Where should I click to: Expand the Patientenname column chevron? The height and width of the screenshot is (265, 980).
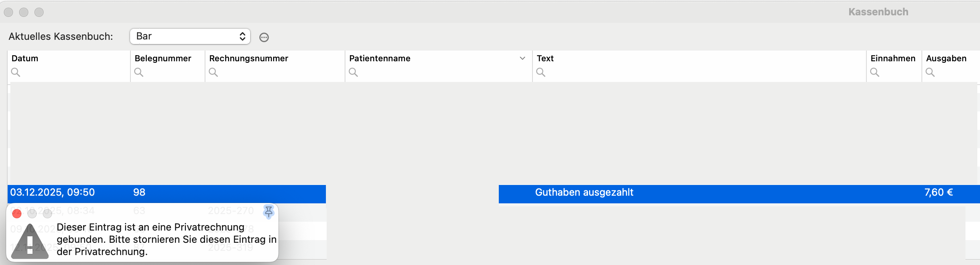click(x=523, y=58)
